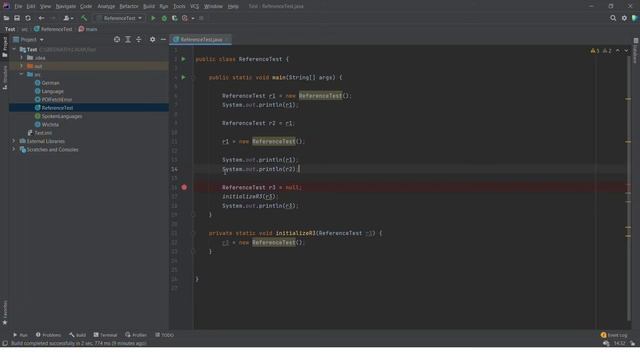Open Event Log button
Image resolution: width=640 pixels, height=360 pixels.
[x=614, y=335]
